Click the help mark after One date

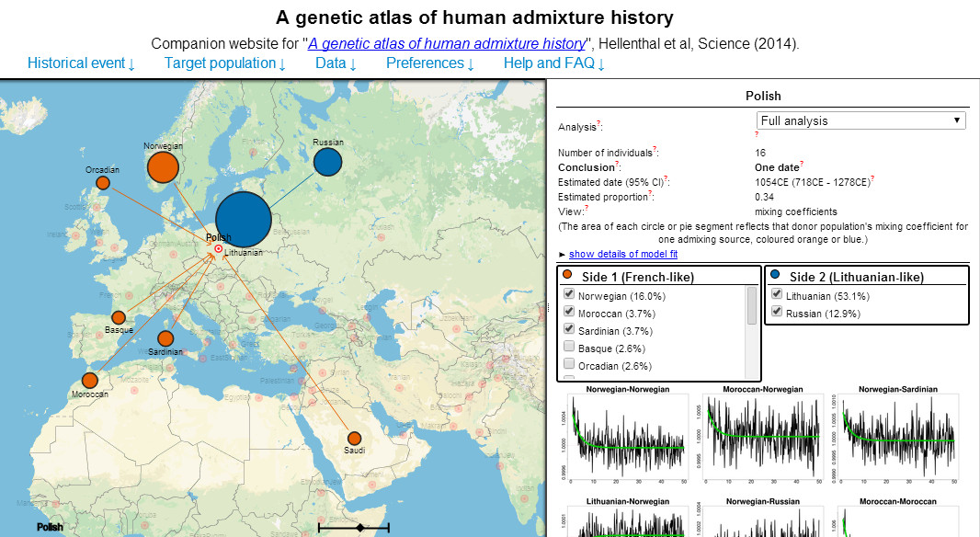coord(802,164)
